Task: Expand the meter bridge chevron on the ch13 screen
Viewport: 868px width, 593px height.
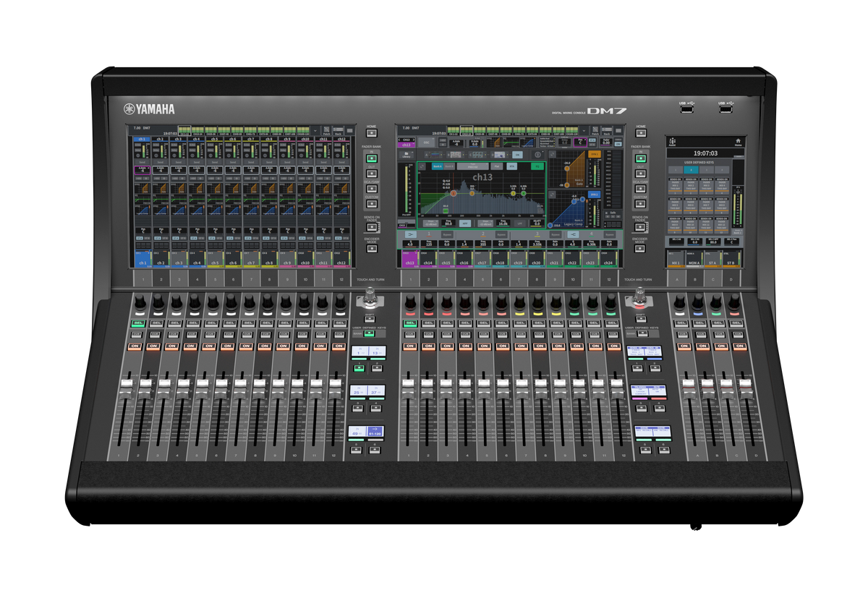Action: [x=584, y=130]
